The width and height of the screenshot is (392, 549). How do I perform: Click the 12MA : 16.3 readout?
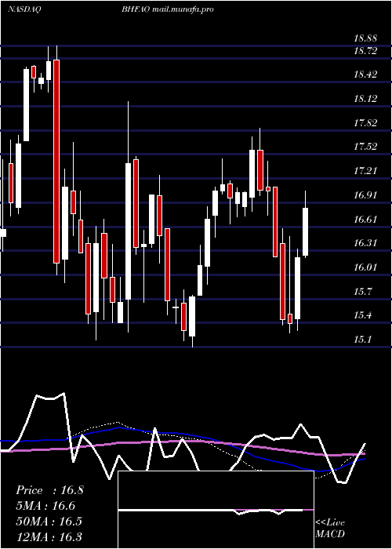click(49, 536)
